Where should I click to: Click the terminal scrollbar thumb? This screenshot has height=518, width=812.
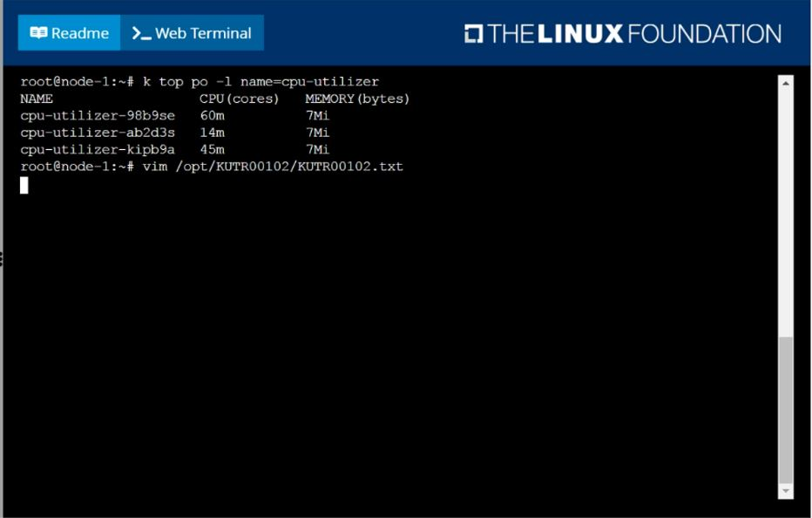click(786, 408)
